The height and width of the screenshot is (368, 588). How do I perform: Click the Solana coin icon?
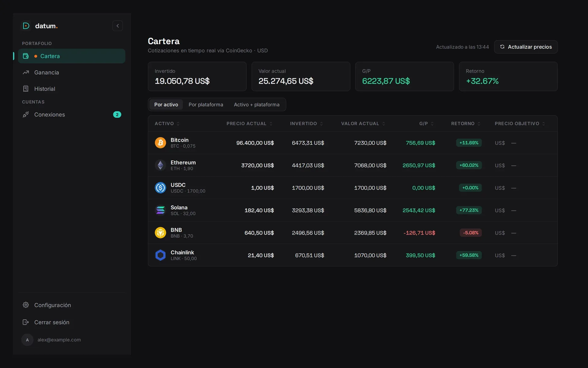pyautogui.click(x=160, y=210)
